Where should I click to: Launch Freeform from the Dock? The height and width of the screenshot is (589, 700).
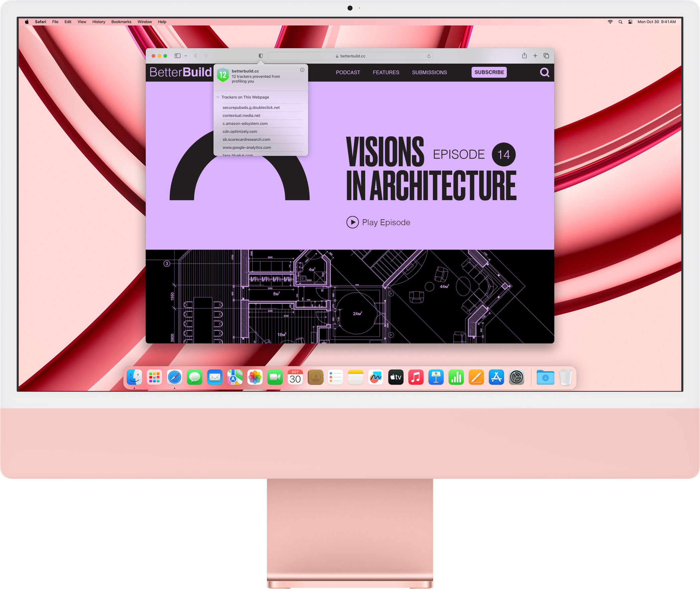coord(376,378)
